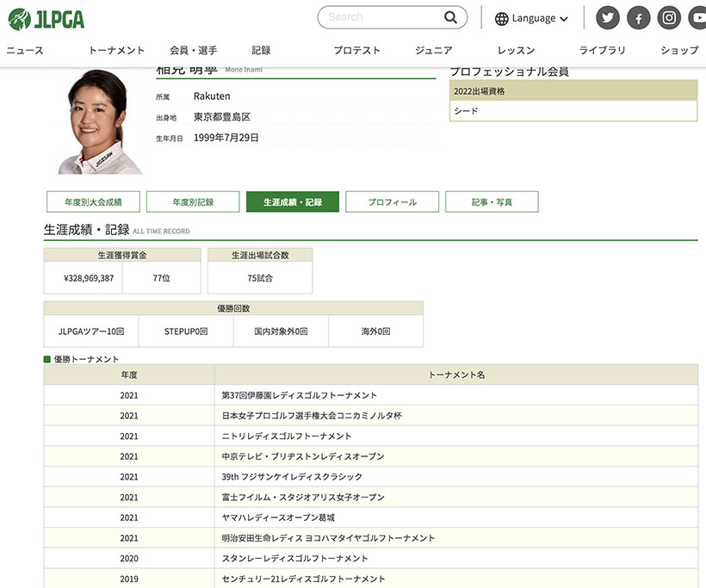The image size is (706, 588).
Task: Open the 会員・選手 menu
Action: 193,51
